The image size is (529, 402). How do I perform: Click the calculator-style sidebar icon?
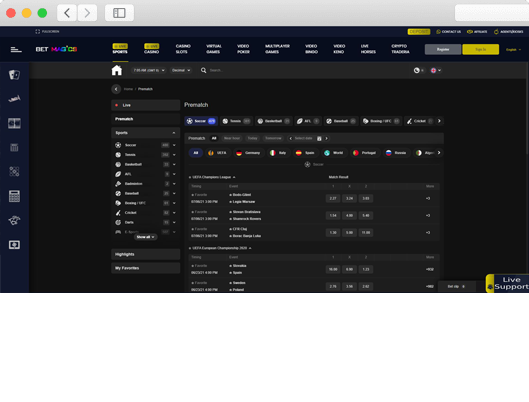click(x=14, y=196)
